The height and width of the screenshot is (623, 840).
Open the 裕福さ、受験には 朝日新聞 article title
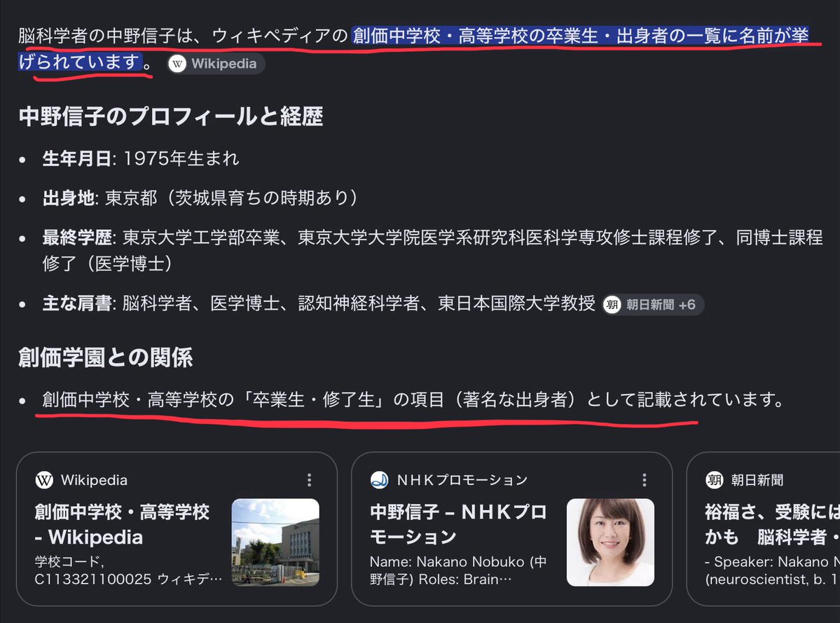pos(773,524)
